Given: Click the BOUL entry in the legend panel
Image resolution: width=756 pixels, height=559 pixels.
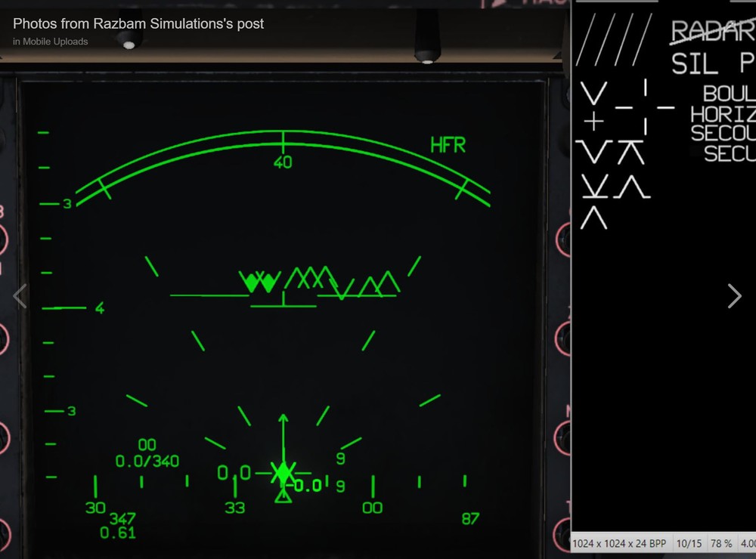Looking at the screenshot, I should (729, 94).
